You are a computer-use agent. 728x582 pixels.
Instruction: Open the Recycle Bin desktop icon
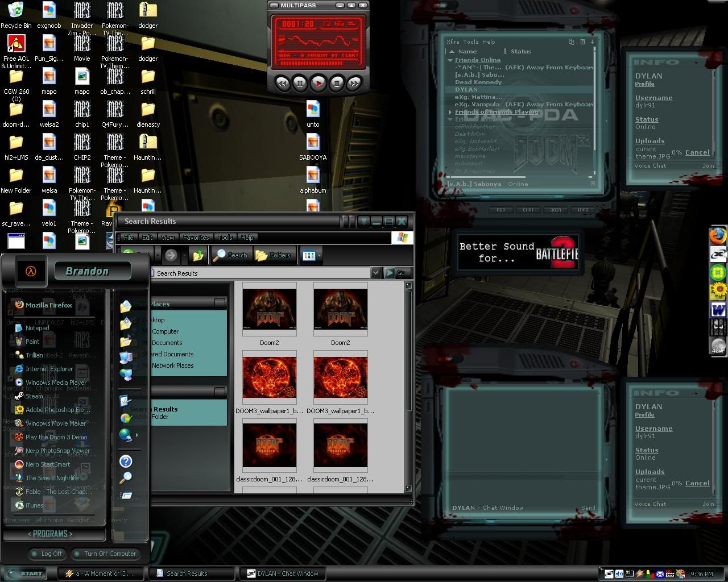pos(16,14)
